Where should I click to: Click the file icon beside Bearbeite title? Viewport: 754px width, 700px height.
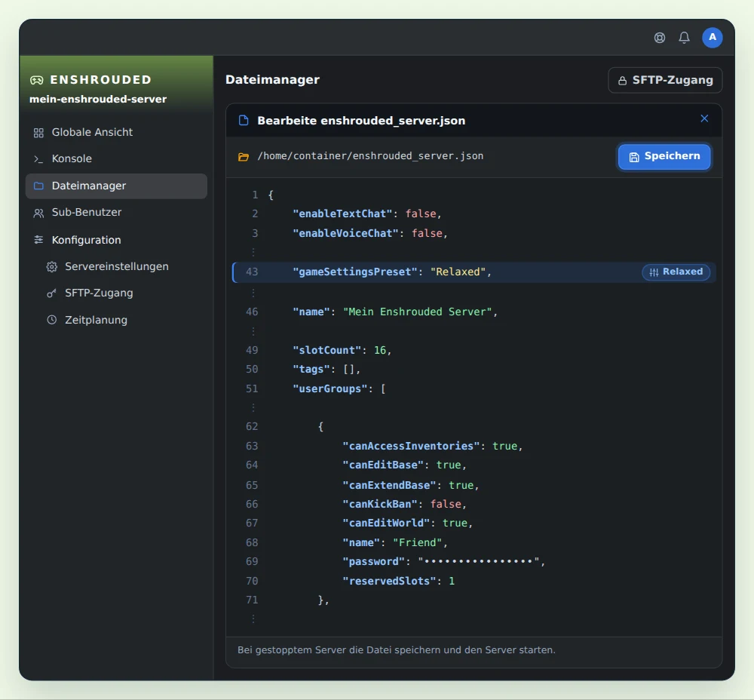[244, 120]
